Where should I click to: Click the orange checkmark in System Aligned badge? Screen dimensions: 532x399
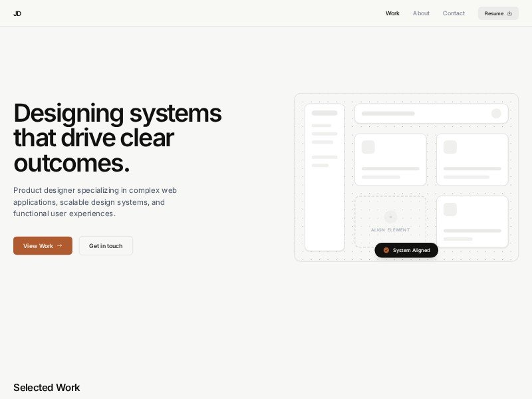[386, 250]
